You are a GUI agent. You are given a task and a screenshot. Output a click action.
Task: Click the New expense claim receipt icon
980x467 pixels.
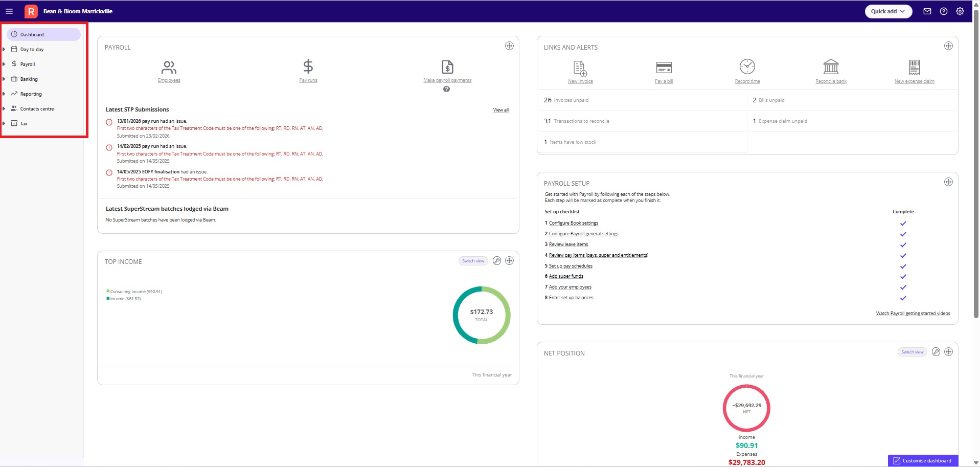coord(915,68)
